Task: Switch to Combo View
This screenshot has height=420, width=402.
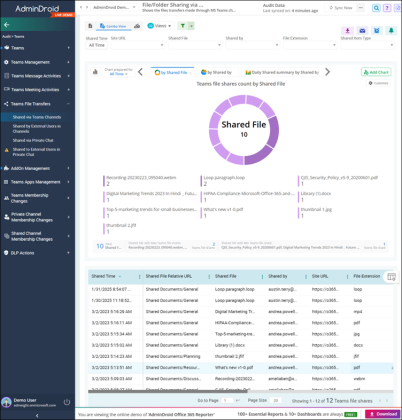Action: click(x=113, y=26)
